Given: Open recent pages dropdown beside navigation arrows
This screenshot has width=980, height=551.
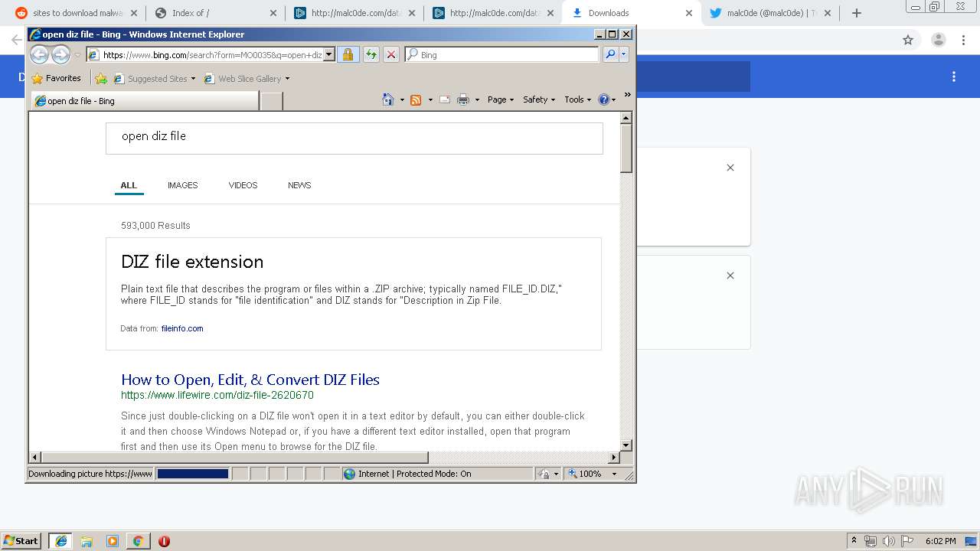Looking at the screenshot, I should tap(77, 55).
